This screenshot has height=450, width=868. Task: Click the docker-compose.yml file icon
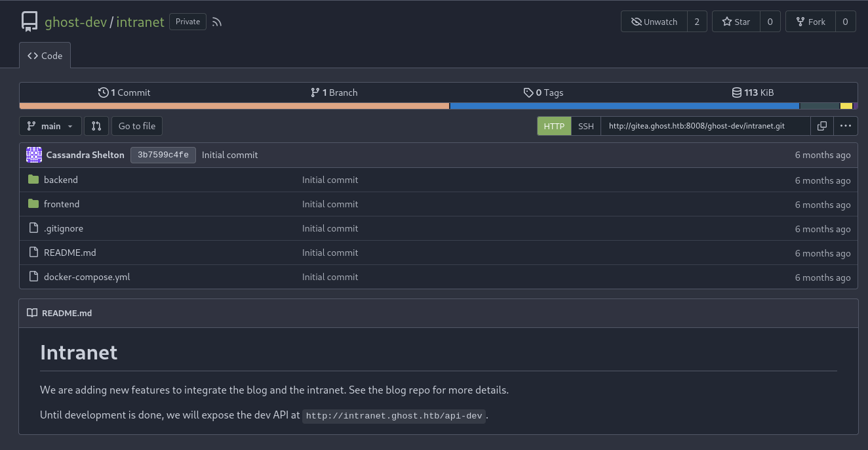click(x=33, y=277)
